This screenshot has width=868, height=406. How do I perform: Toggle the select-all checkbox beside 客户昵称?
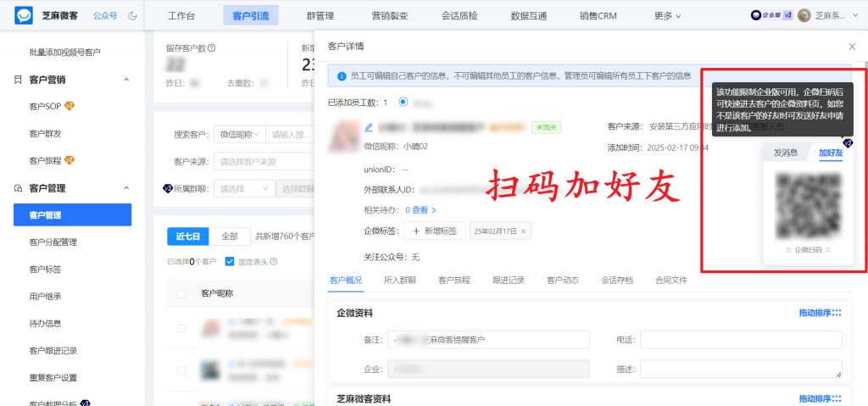181,293
